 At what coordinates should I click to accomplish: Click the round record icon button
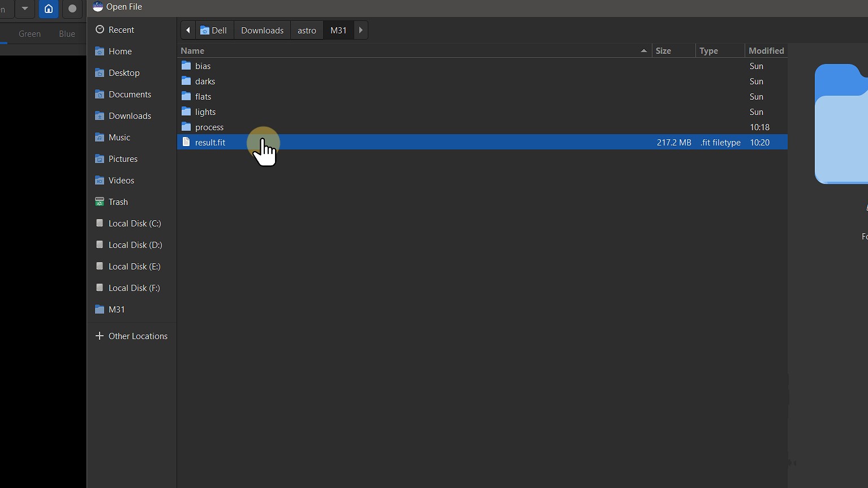pyautogui.click(x=72, y=9)
